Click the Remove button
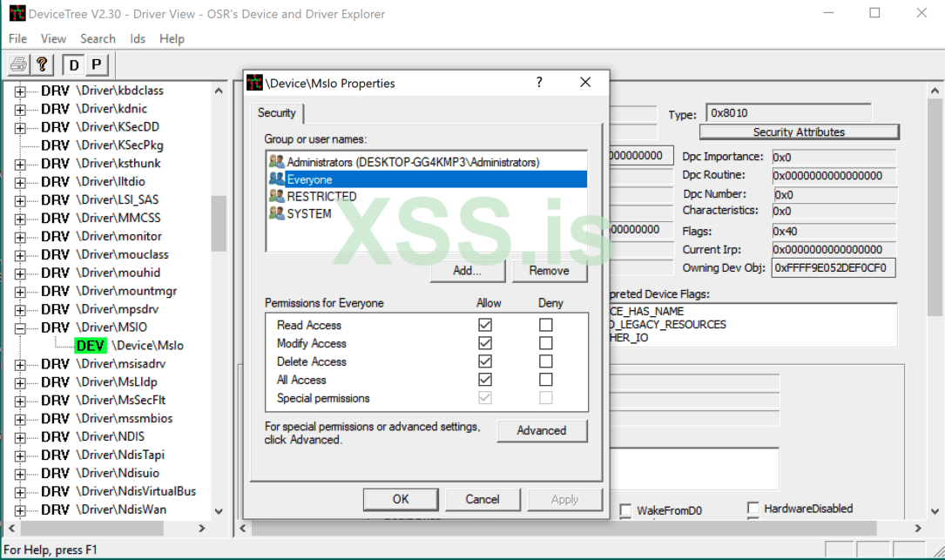 point(549,271)
